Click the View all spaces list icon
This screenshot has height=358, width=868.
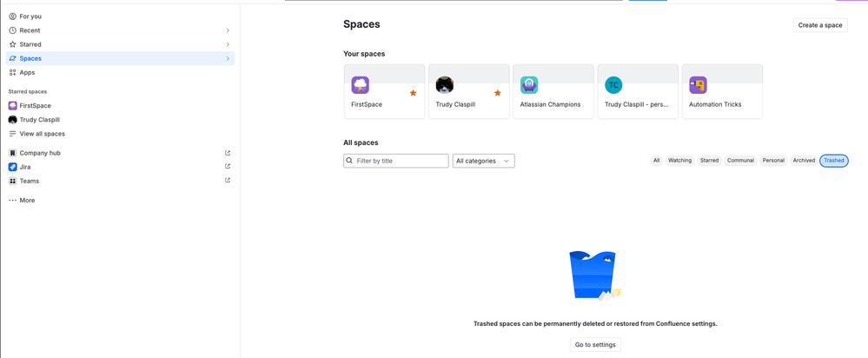point(13,134)
